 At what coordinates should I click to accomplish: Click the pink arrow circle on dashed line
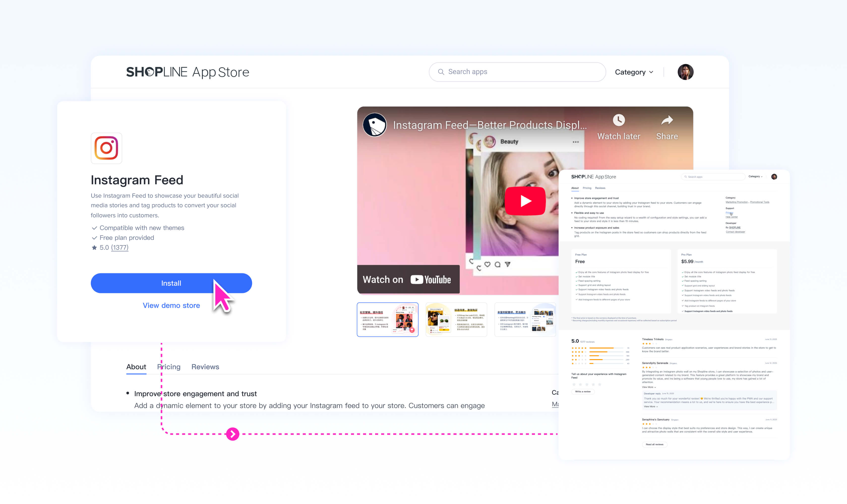233,434
